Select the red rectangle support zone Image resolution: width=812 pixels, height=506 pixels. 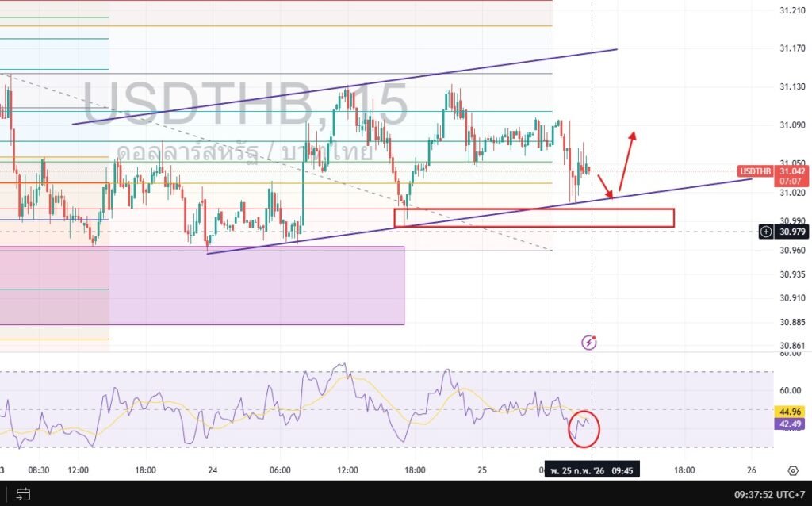pos(534,218)
